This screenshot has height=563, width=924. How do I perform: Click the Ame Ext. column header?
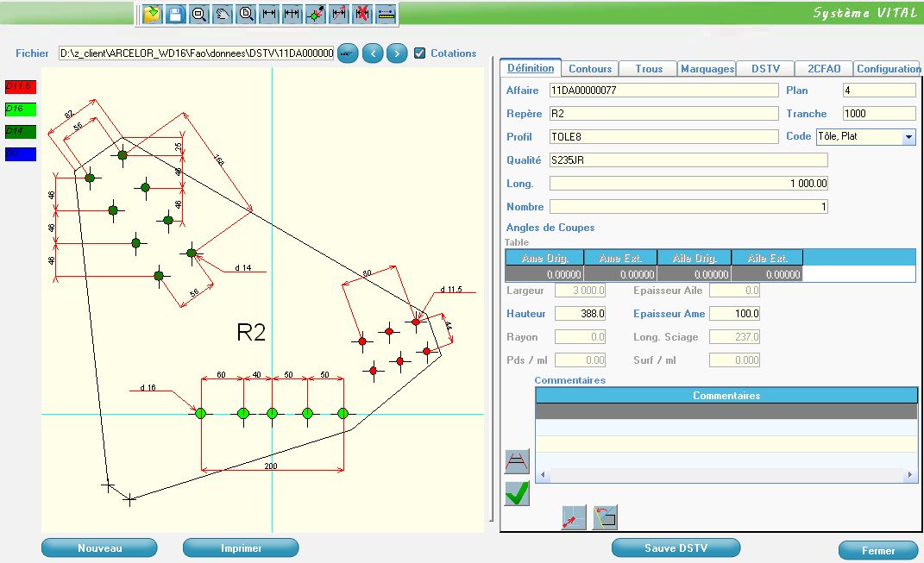pyautogui.click(x=620, y=258)
